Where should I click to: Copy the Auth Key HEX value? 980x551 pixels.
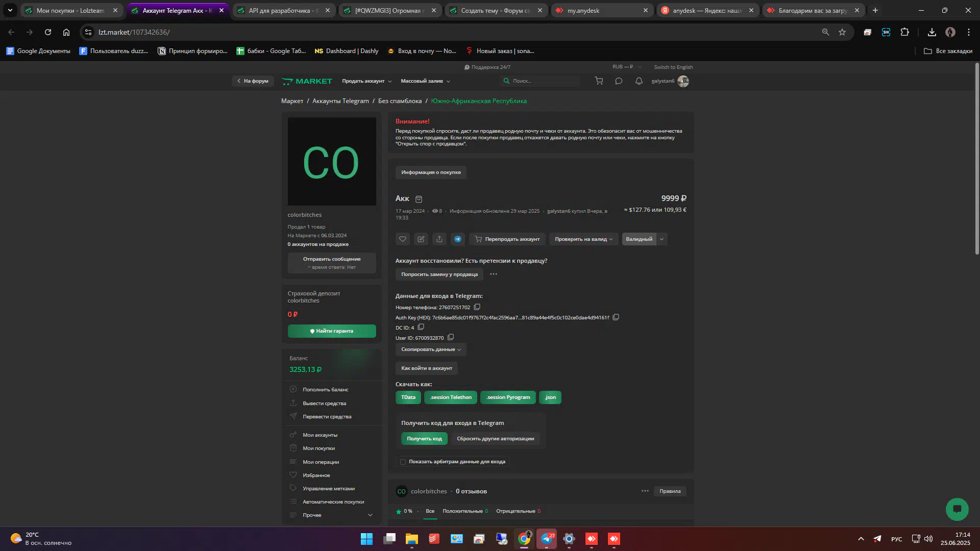pyautogui.click(x=616, y=317)
